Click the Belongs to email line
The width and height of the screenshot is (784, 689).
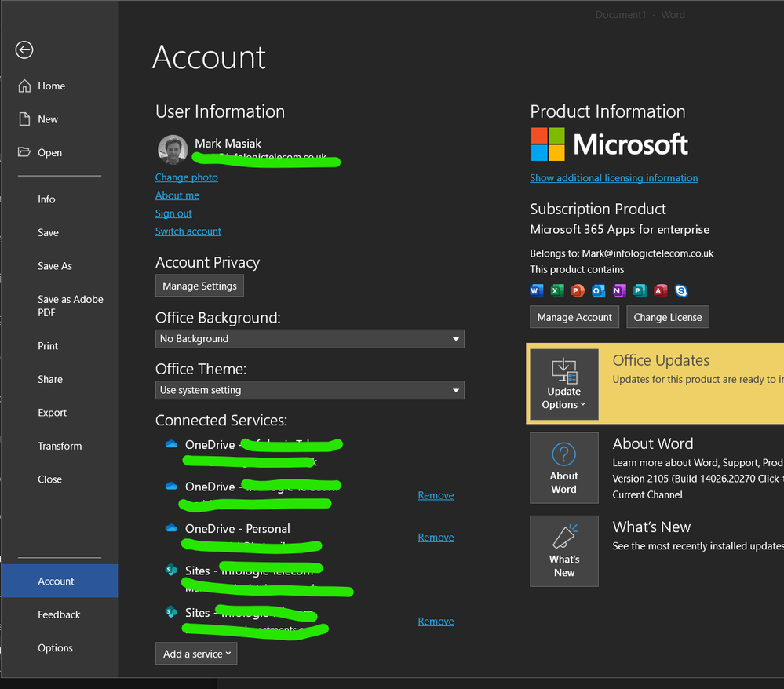[x=622, y=253]
